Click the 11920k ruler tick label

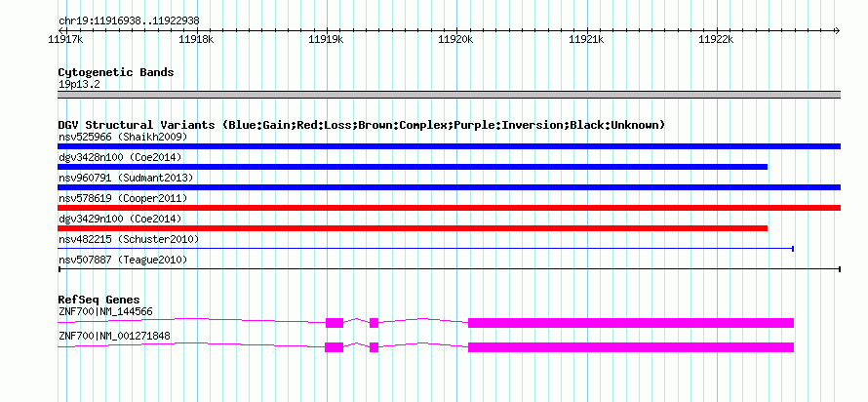[455, 39]
